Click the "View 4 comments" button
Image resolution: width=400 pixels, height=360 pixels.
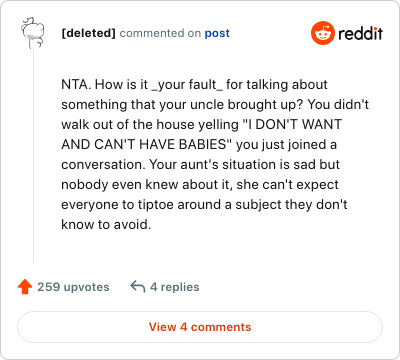[x=200, y=327]
